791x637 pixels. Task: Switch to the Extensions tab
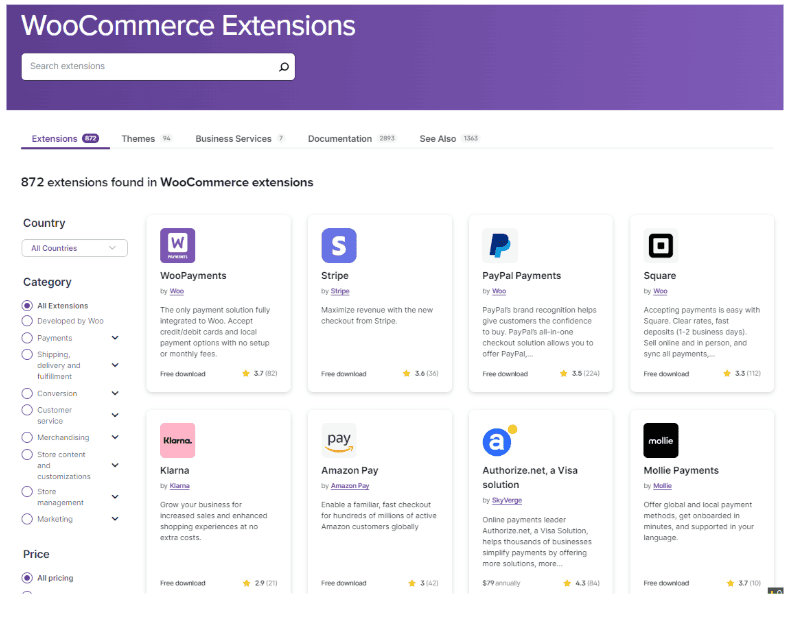65,139
